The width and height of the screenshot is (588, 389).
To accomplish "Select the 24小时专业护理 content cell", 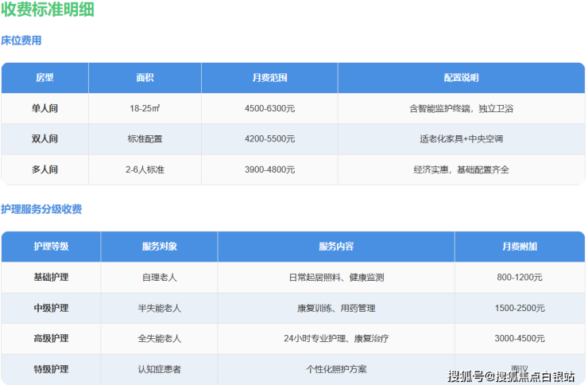I will [336, 338].
